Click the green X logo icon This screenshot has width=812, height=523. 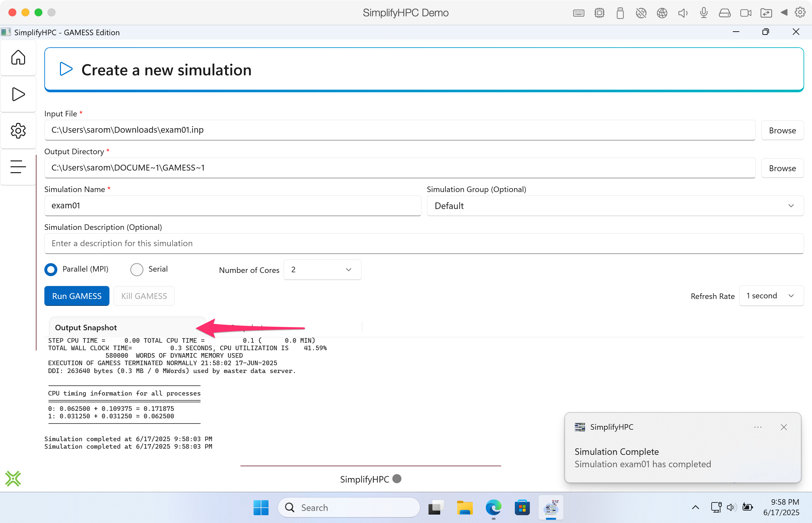13,479
